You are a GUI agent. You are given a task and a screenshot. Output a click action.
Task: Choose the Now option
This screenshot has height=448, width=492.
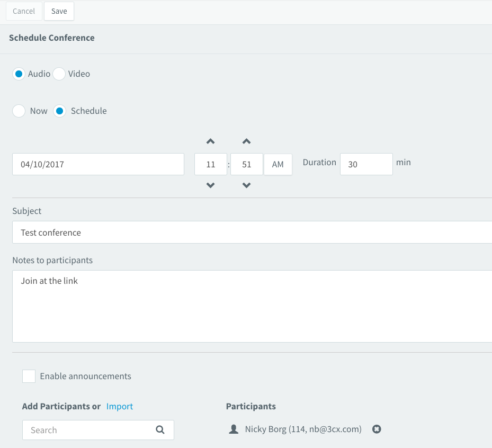tap(19, 111)
